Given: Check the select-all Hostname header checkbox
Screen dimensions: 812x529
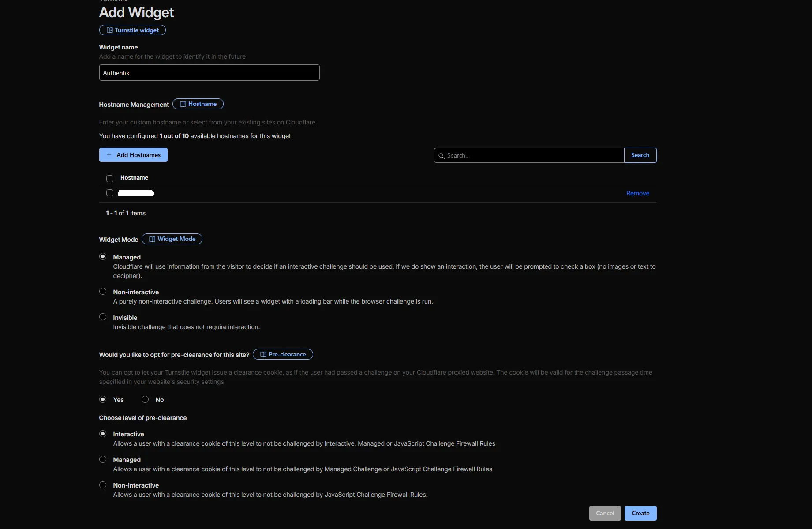Looking at the screenshot, I should point(110,179).
